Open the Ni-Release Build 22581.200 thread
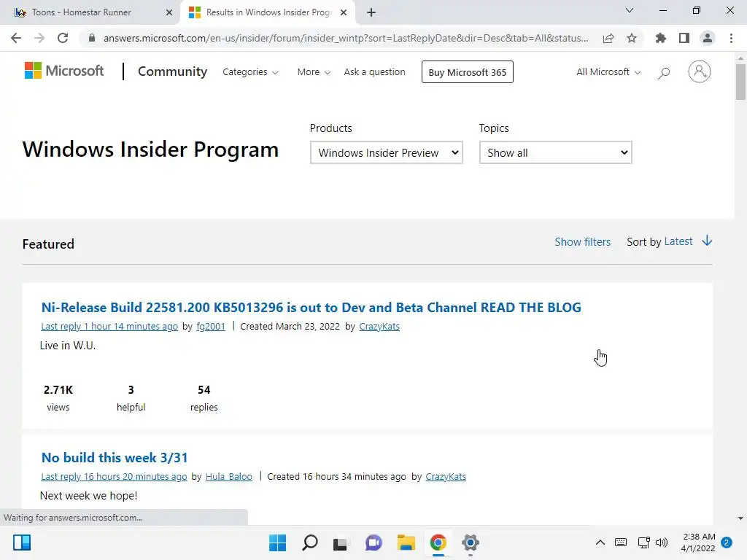The height and width of the screenshot is (560, 747). (311, 307)
